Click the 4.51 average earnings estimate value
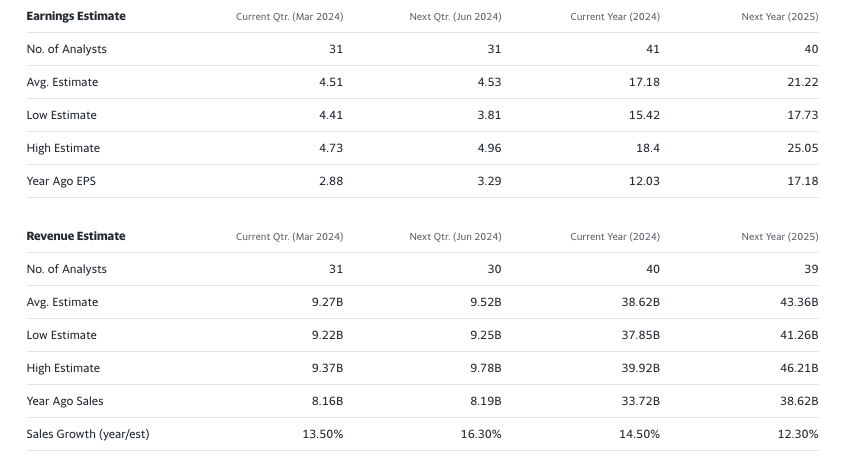This screenshot has height=462, width=843. [331, 82]
